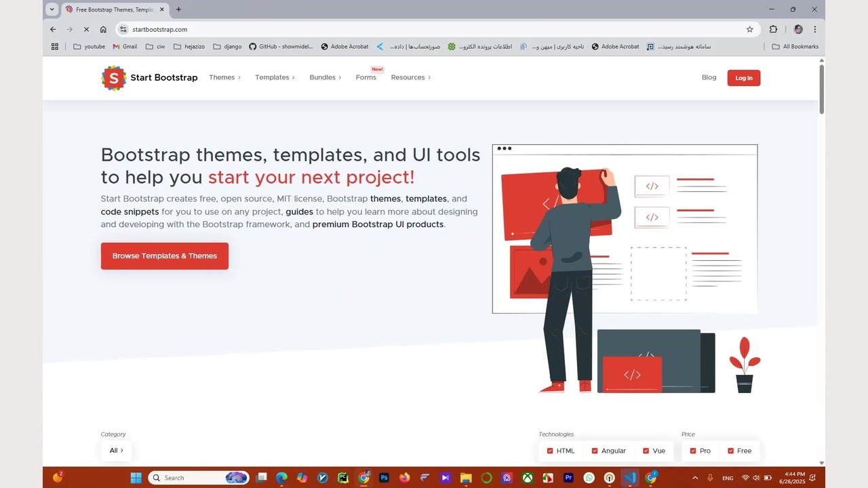
Task: Open the Chrome profile avatar
Action: 798,29
